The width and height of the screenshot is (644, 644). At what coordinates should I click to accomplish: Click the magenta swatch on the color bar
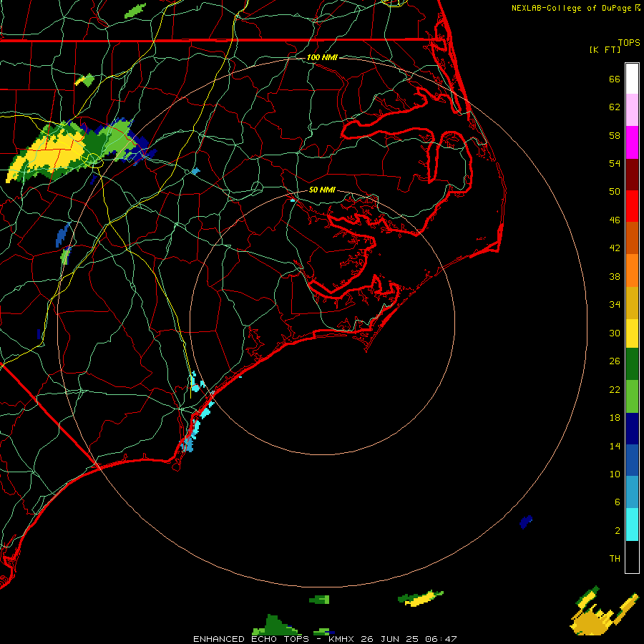(x=632, y=142)
